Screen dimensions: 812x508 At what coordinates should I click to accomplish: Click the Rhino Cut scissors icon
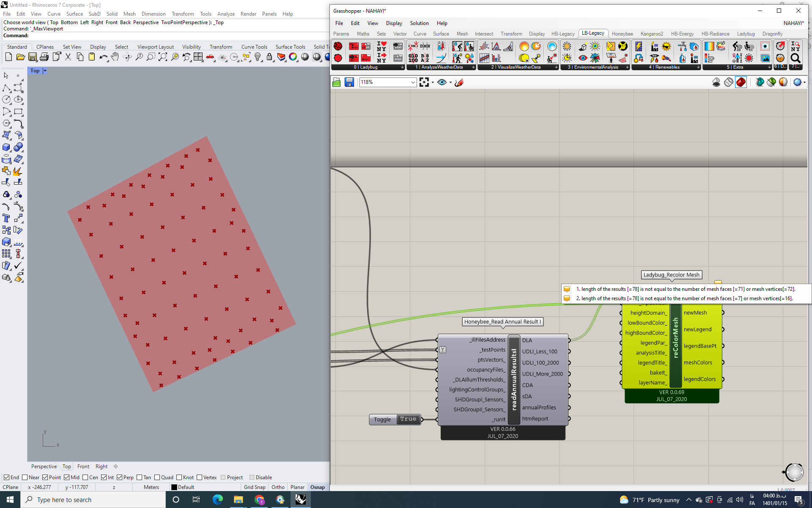pyautogui.click(x=68, y=57)
